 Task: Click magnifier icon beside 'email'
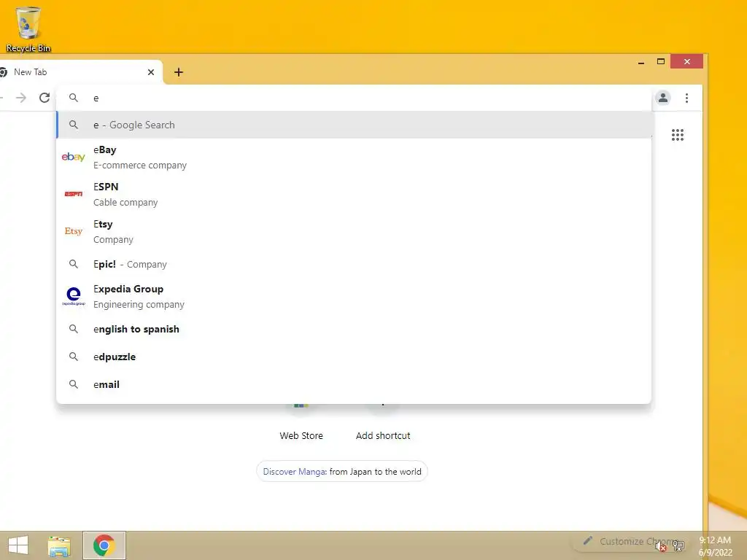74,384
